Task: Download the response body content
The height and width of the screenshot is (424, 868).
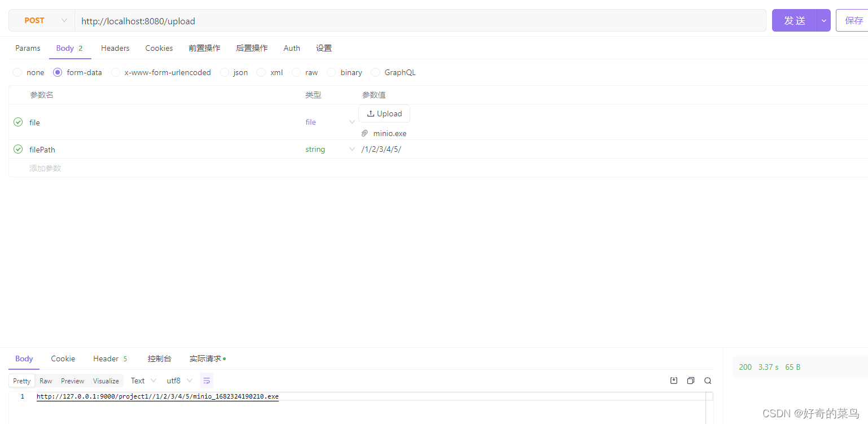Action: 674,381
